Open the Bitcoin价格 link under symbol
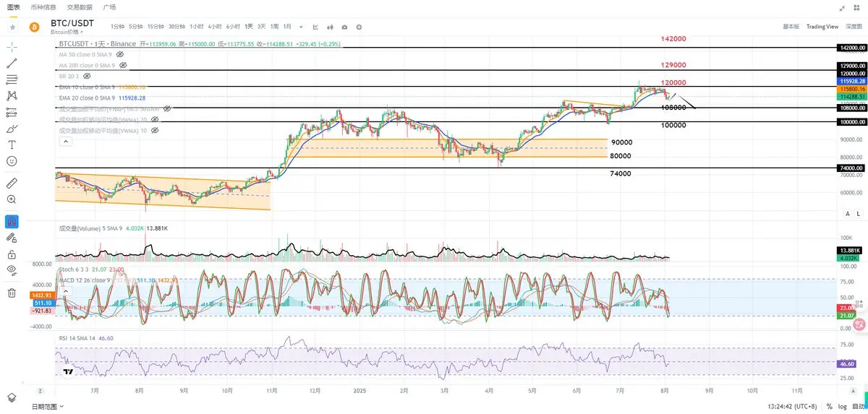Viewport: 868px width, 414px height. [x=67, y=33]
